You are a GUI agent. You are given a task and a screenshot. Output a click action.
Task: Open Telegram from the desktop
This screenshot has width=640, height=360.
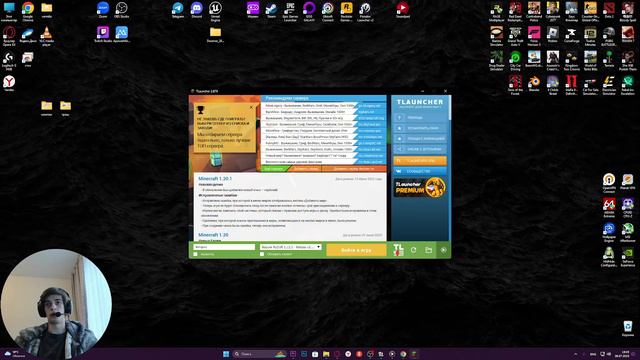178,10
